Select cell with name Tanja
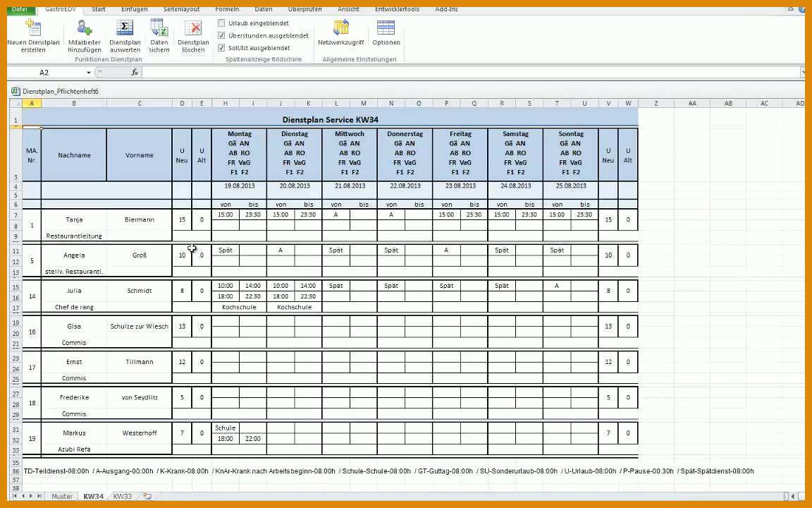The height and width of the screenshot is (508, 812). 74,219
